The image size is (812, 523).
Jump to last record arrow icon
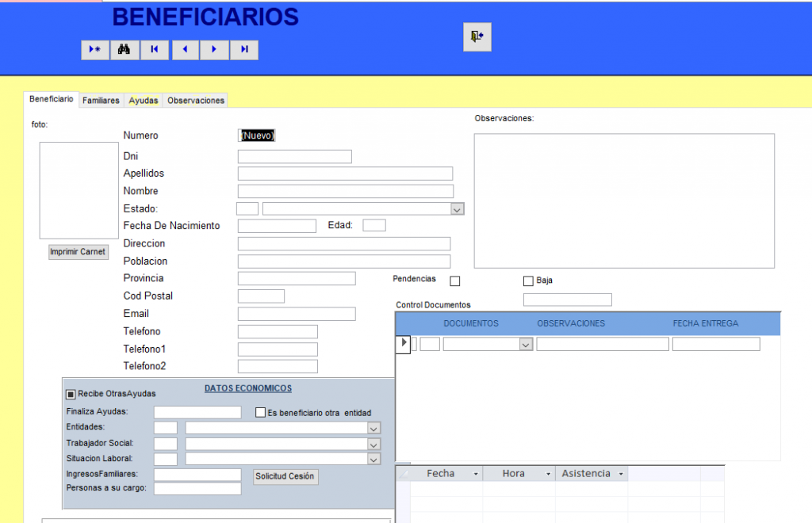tap(244, 50)
